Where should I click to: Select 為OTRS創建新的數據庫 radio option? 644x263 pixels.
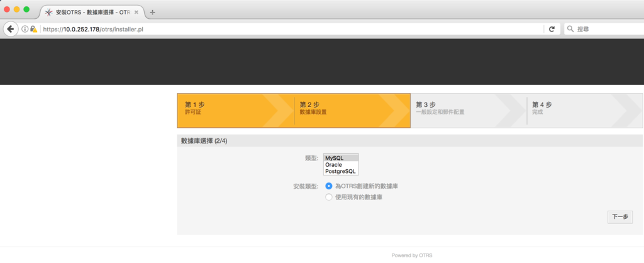coord(328,186)
